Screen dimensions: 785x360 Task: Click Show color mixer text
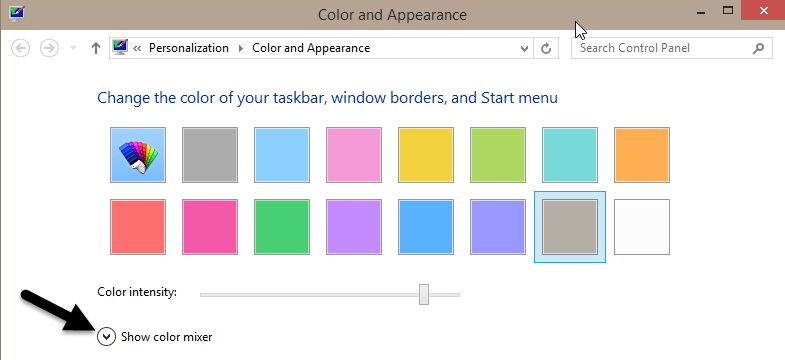click(x=167, y=337)
